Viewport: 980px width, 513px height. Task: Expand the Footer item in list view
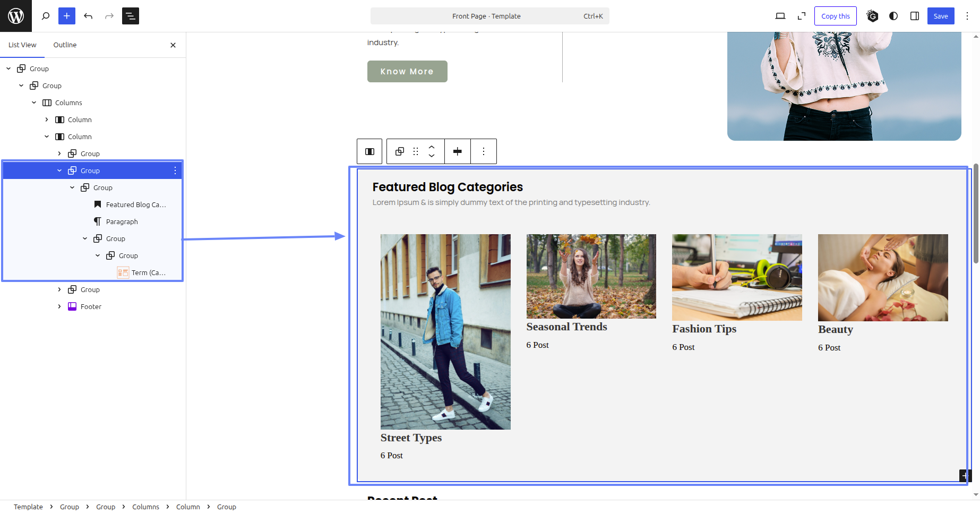pos(59,306)
